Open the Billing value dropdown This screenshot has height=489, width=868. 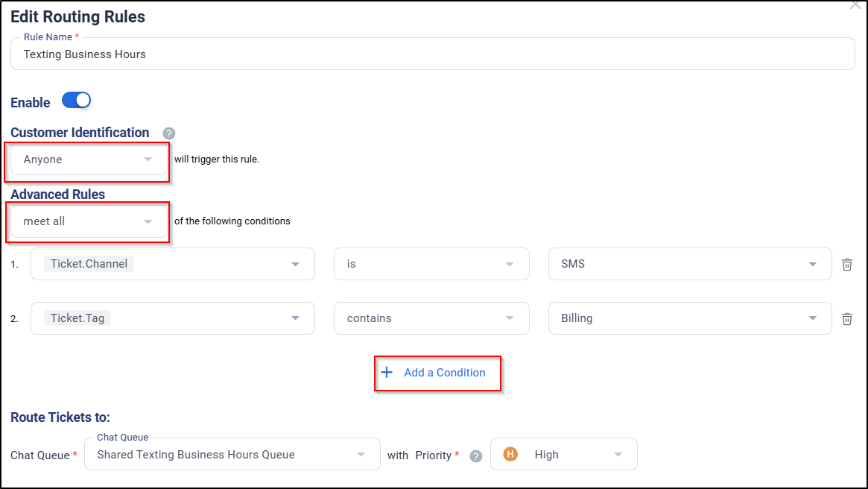pyautogui.click(x=690, y=318)
